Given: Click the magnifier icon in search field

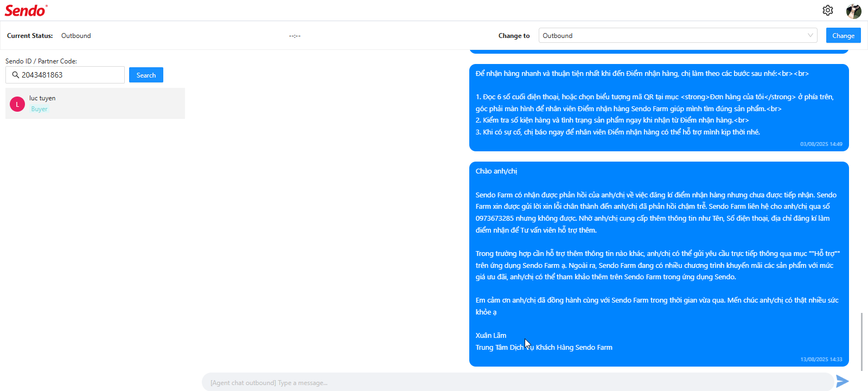Looking at the screenshot, I should [x=16, y=75].
